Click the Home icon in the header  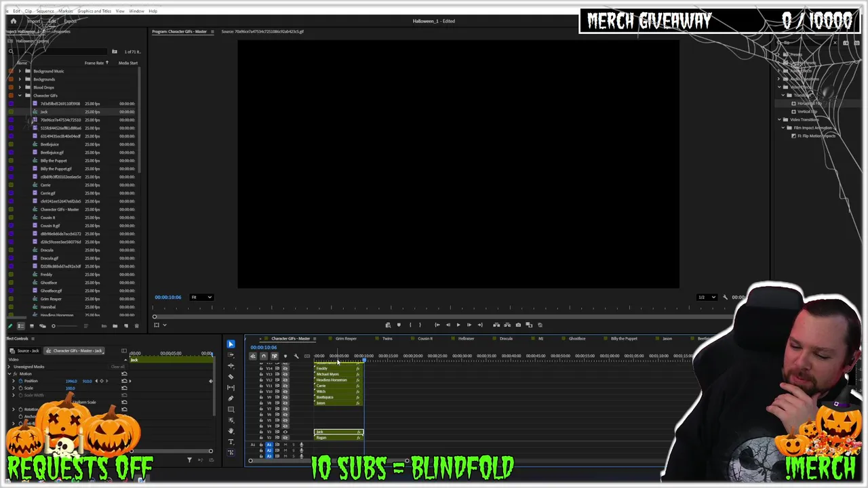click(x=13, y=21)
